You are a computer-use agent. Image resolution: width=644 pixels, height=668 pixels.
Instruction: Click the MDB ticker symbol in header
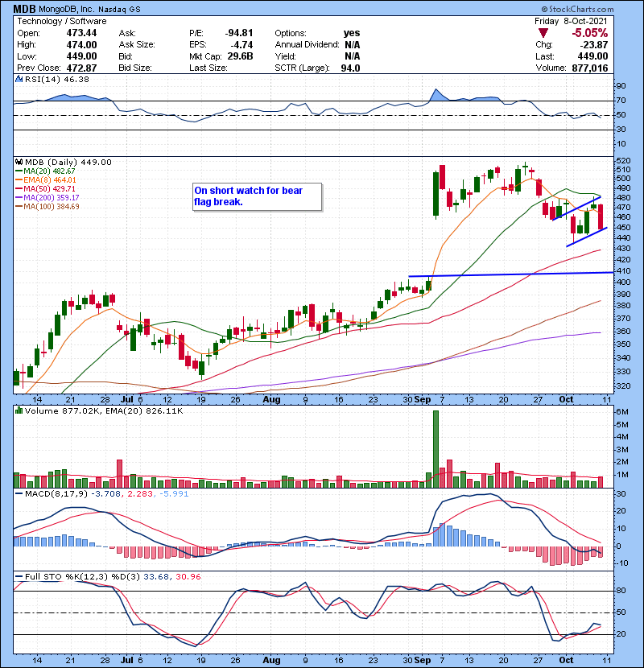coord(24,9)
